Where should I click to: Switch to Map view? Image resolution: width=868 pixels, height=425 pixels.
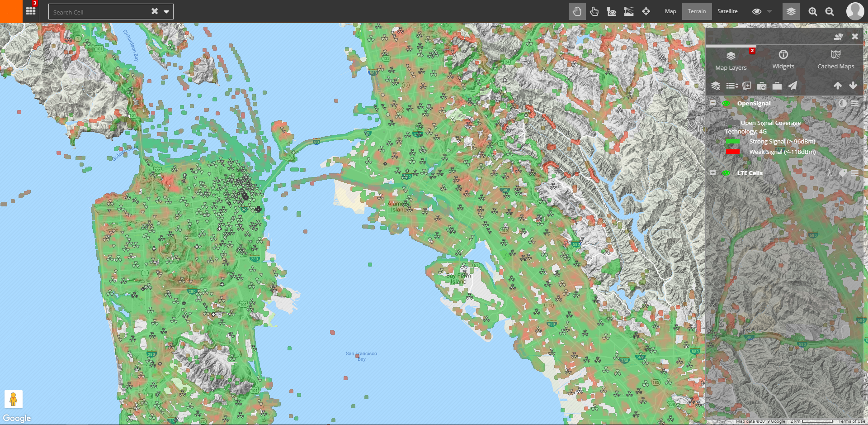click(670, 11)
